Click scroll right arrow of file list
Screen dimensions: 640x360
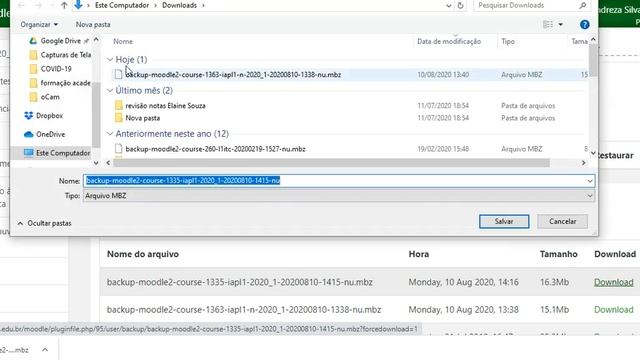[x=584, y=163]
